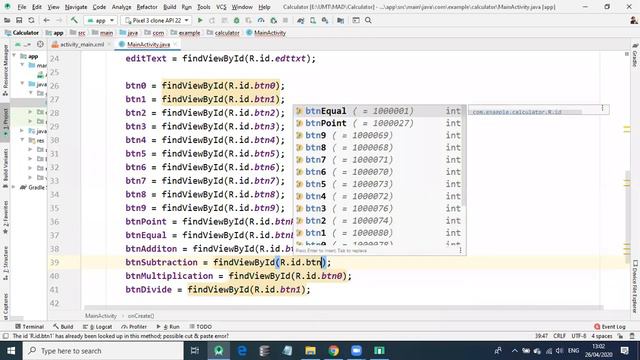Image resolution: width=640 pixels, height=360 pixels.
Task: Click the autocomplete popup scrollbar
Action: tap(464, 156)
